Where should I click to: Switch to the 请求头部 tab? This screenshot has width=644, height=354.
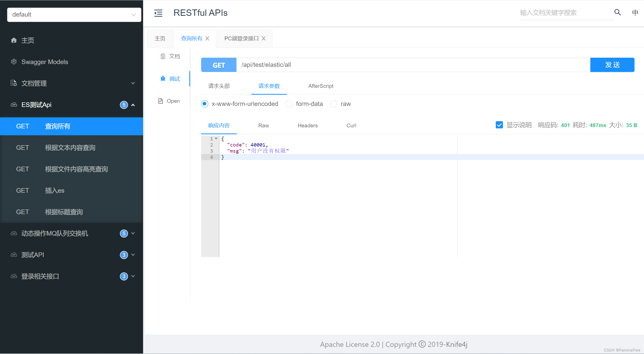(219, 86)
